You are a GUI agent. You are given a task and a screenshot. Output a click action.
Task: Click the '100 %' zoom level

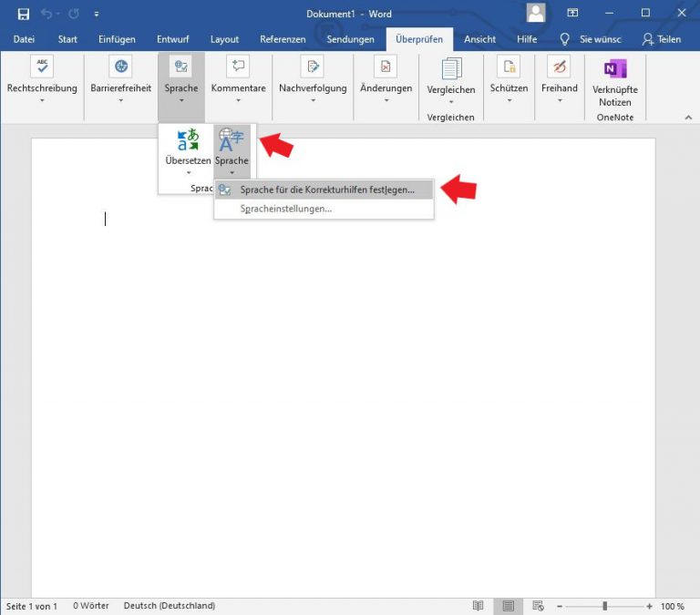[x=673, y=606]
